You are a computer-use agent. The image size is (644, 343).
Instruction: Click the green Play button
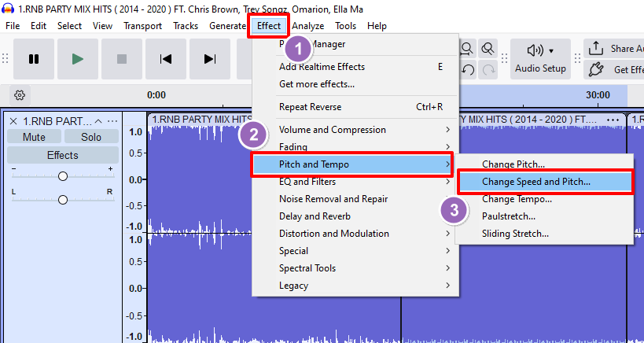(78, 59)
